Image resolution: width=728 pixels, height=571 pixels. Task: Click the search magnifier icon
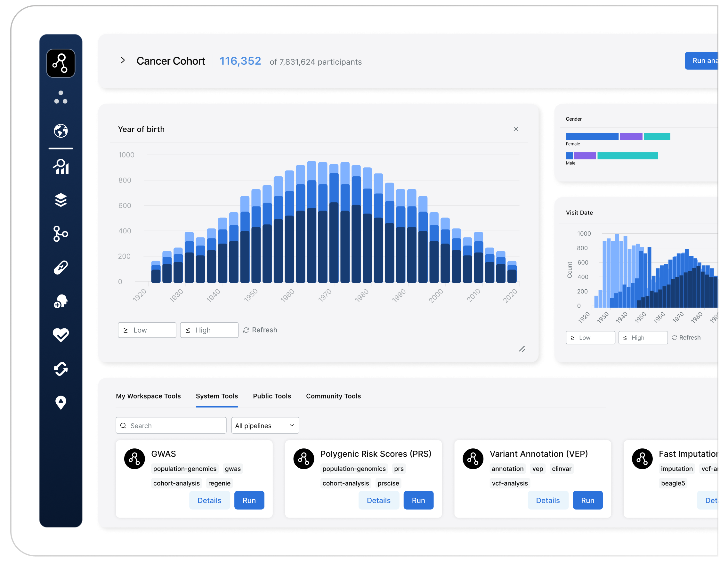click(x=123, y=426)
